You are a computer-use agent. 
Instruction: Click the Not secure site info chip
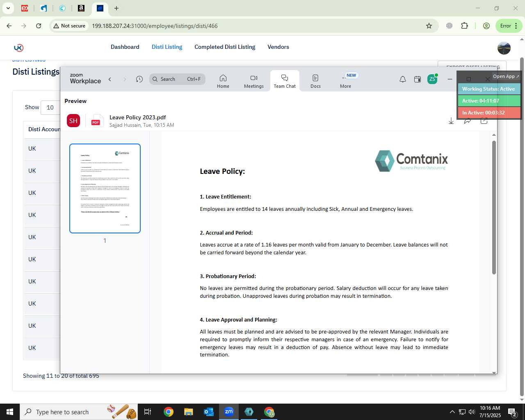69,26
